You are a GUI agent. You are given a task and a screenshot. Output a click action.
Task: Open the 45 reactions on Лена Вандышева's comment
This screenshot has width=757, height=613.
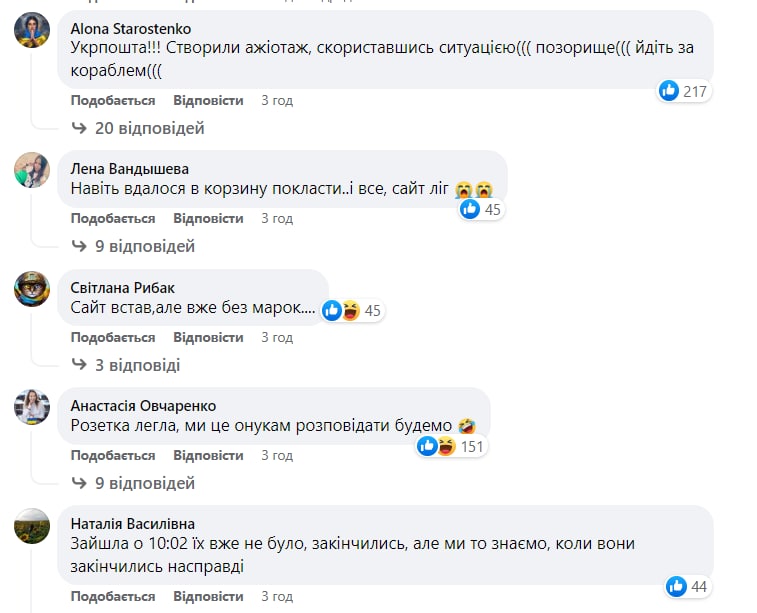point(481,209)
